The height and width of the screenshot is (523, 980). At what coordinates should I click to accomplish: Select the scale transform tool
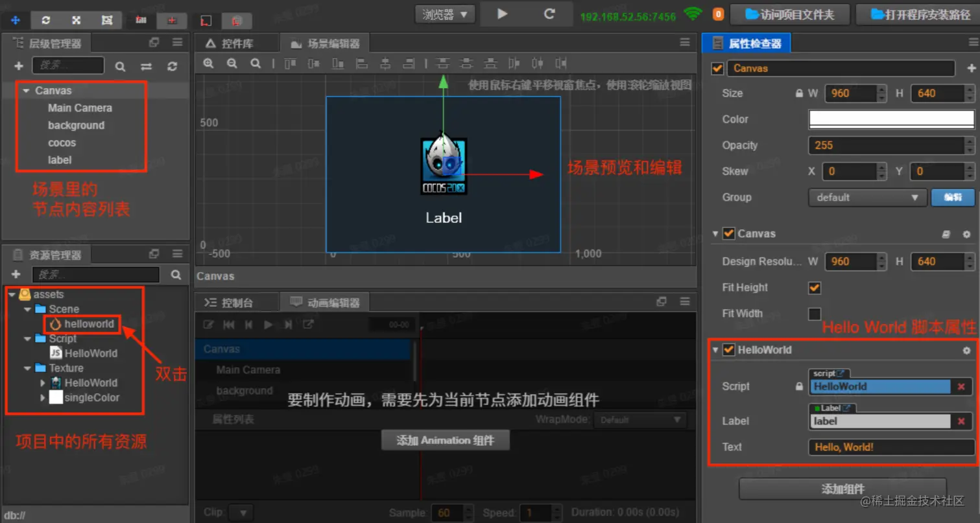[77, 20]
